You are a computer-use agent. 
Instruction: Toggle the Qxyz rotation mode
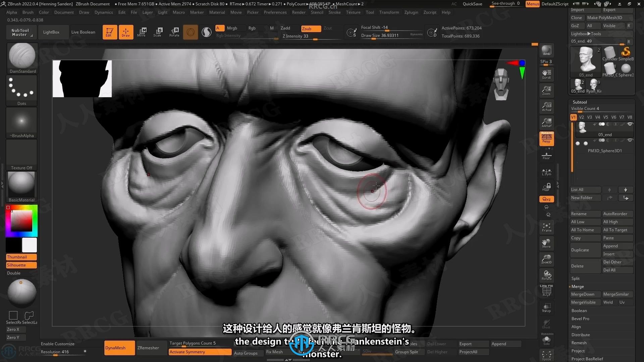click(546, 199)
